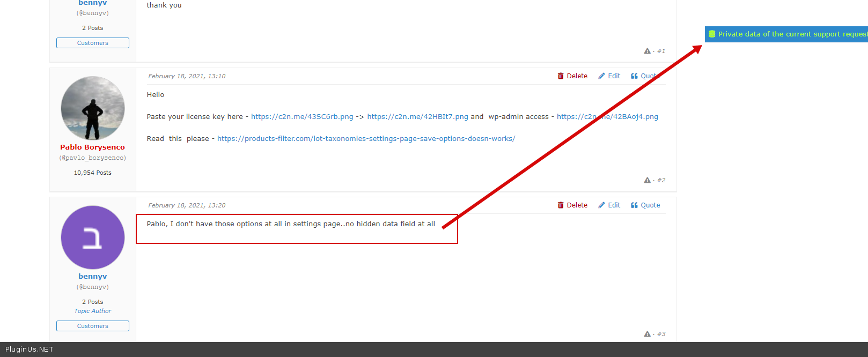Image resolution: width=868 pixels, height=357 pixels.
Task: Open bennyv's profile name under the purple avatar
Action: tap(92, 277)
